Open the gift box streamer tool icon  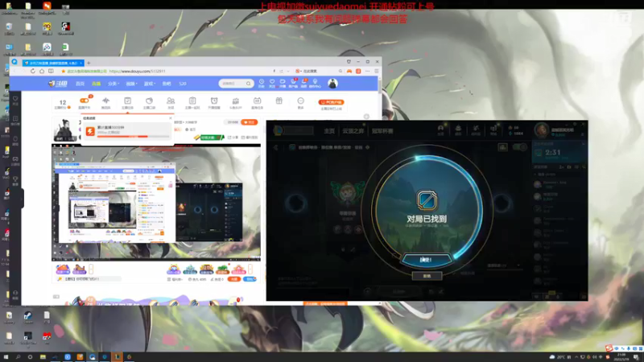coord(279,101)
